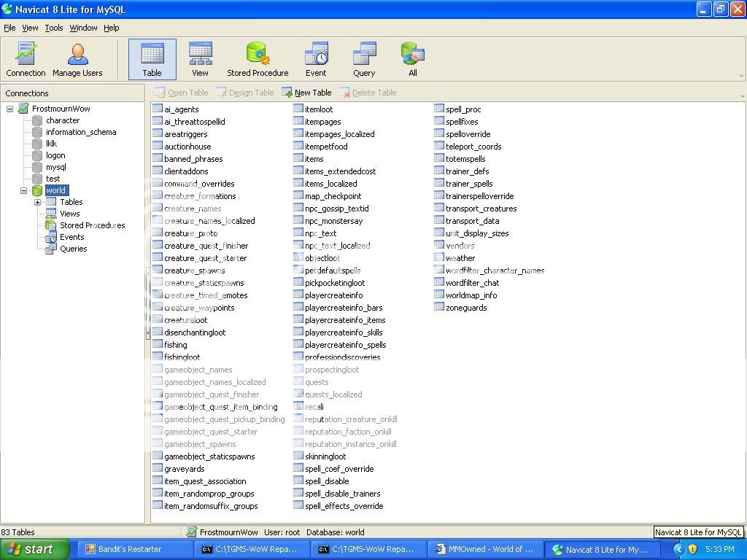Select the Table object toolbar button
747x560 pixels.
pos(152,60)
